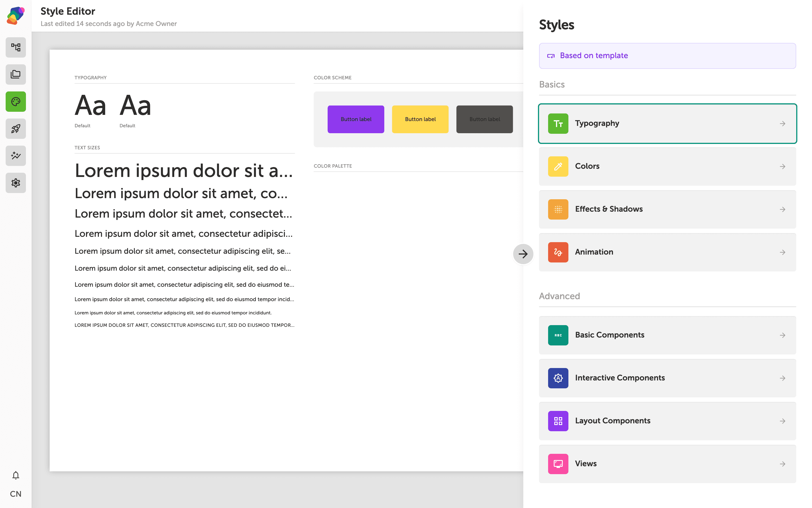The width and height of the screenshot is (812, 508).
Task: Open the files folder sidebar icon
Action: [16, 74]
